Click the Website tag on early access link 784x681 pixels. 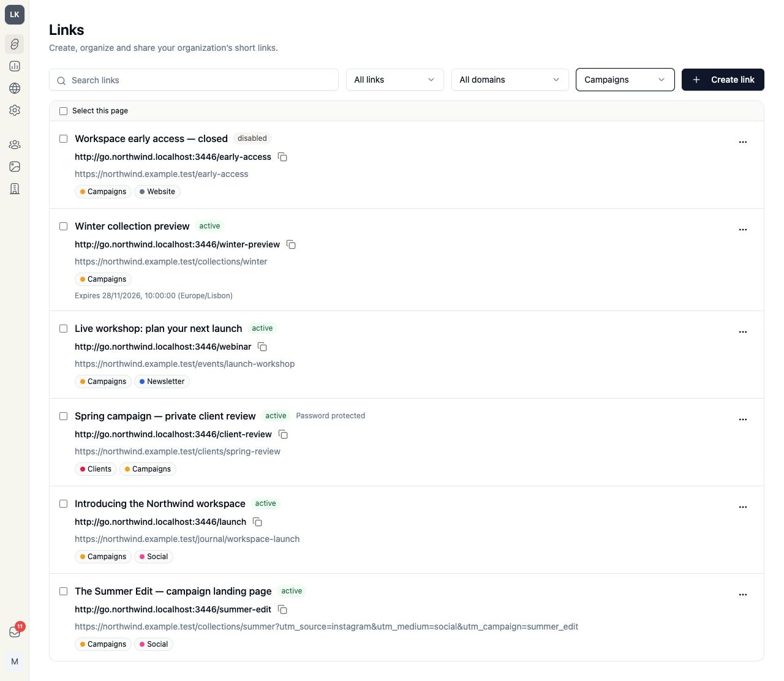(x=157, y=192)
